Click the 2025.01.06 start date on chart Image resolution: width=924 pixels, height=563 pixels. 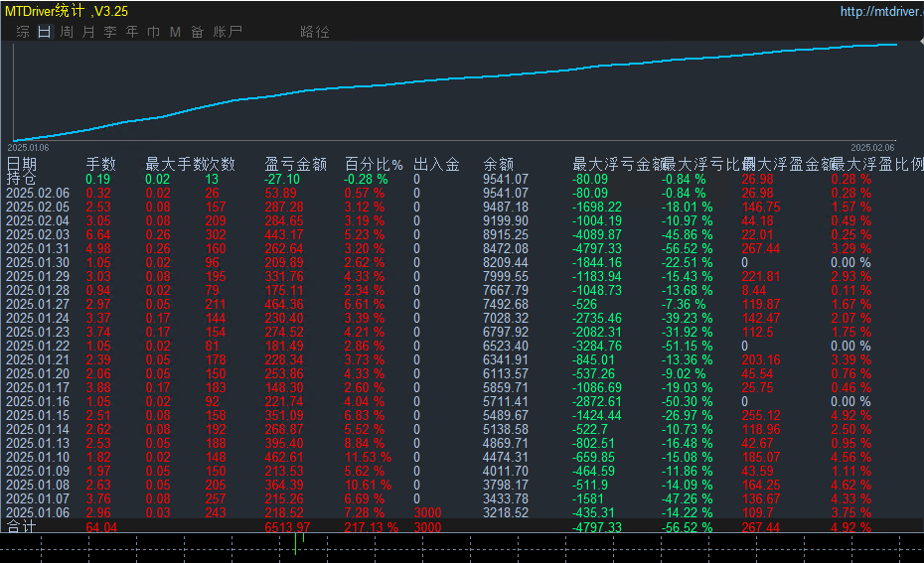pos(29,147)
